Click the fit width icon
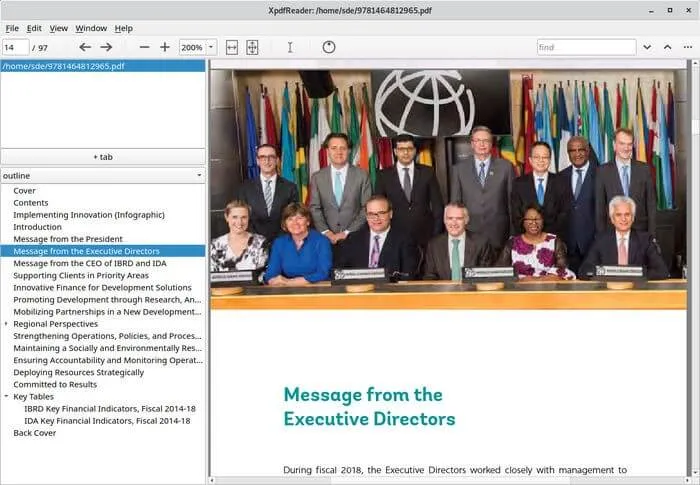700x485 pixels. click(232, 47)
